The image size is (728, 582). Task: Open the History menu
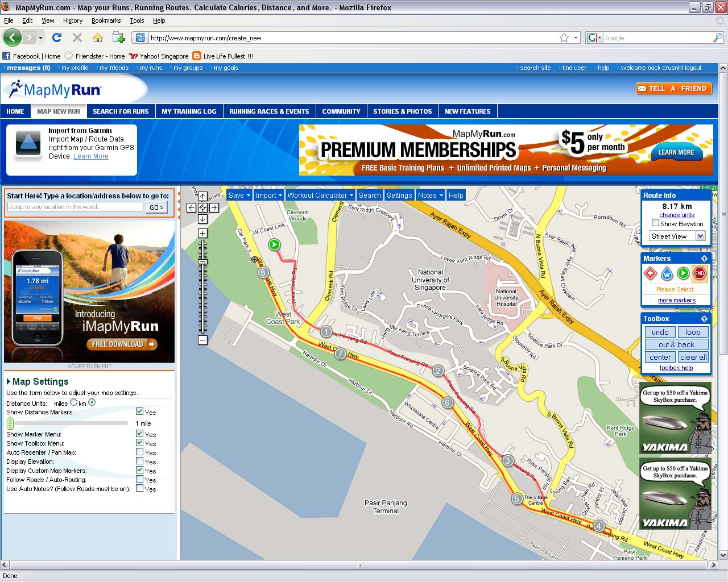pyautogui.click(x=73, y=20)
